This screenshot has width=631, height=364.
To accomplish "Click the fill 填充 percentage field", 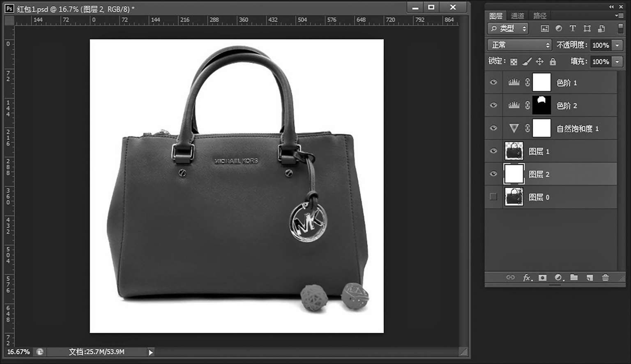I will pos(600,62).
